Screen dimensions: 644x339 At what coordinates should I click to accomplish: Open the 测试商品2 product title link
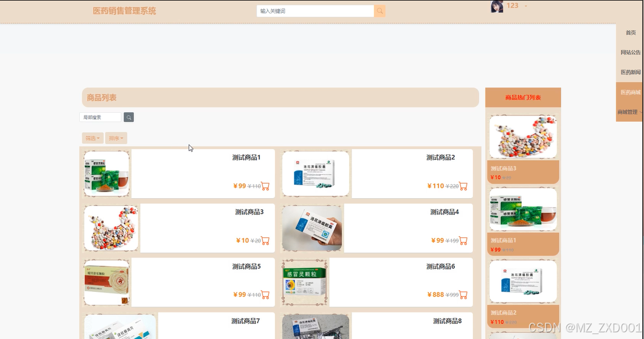pos(441,158)
